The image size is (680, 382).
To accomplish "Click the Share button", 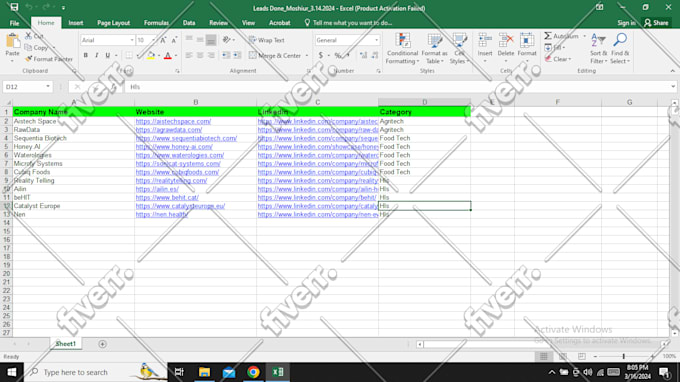I will coord(656,23).
